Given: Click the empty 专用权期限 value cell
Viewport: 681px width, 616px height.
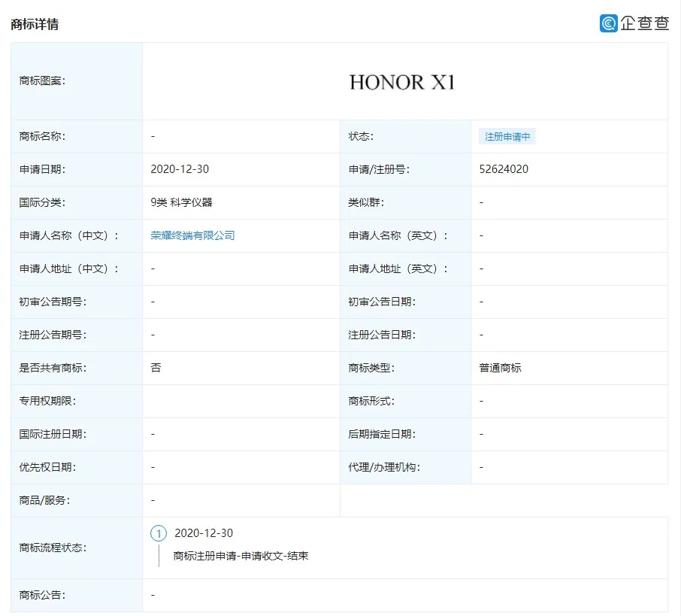Looking at the screenshot, I should pos(241,401).
